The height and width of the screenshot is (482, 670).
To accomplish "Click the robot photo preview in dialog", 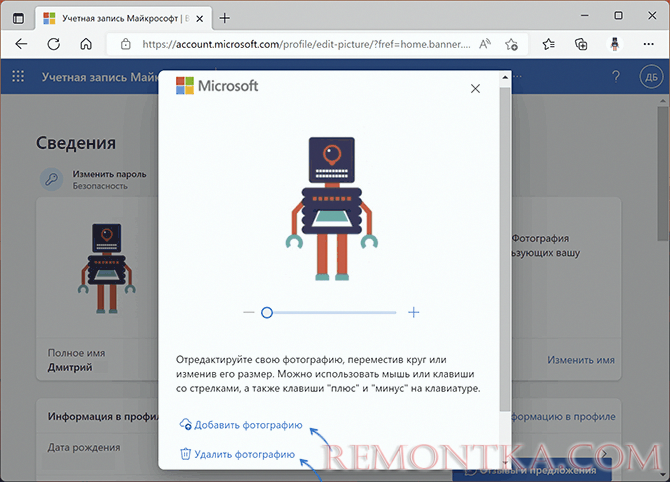I will pos(332,209).
